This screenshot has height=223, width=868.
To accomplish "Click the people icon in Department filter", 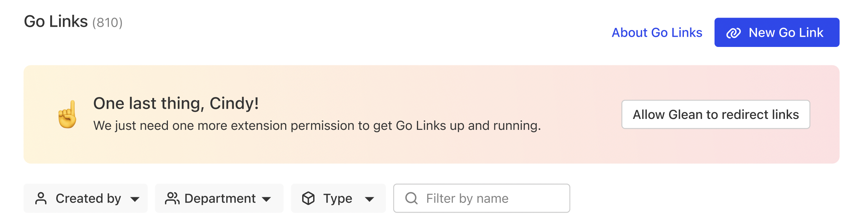I will 173,198.
